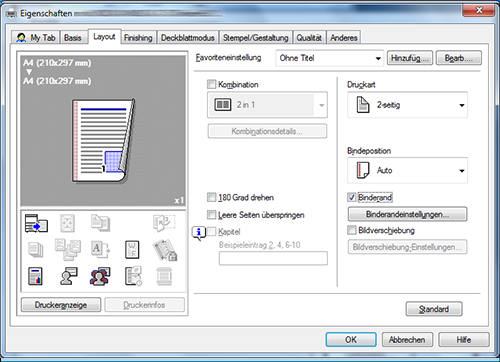Click the Druckeranzeige button
This screenshot has height=362, width=500.
(61, 305)
